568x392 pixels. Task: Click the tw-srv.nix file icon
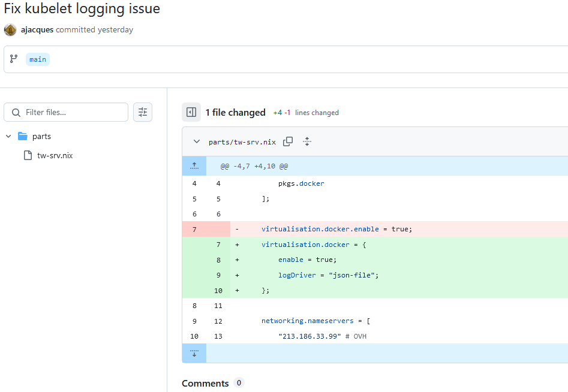point(27,155)
